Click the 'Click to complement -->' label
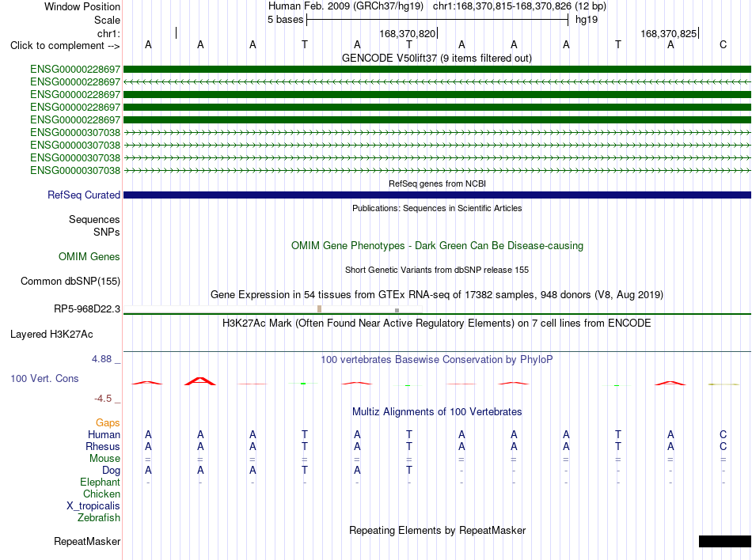 click(65, 46)
